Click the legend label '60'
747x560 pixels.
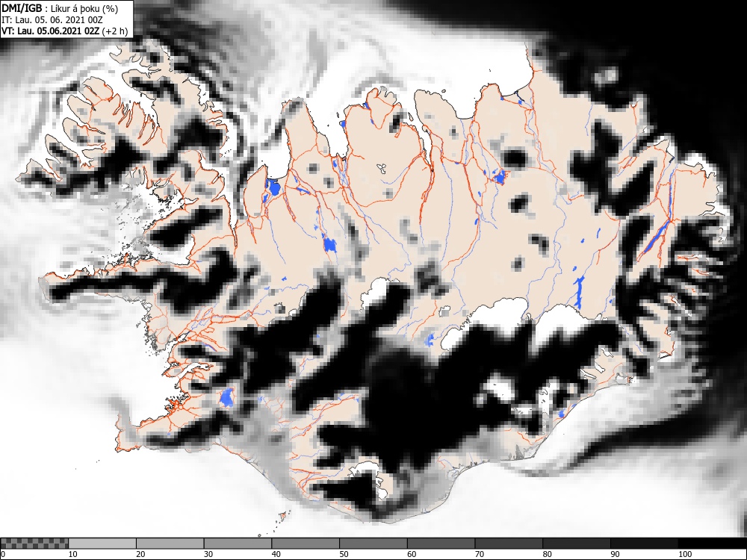click(x=412, y=554)
